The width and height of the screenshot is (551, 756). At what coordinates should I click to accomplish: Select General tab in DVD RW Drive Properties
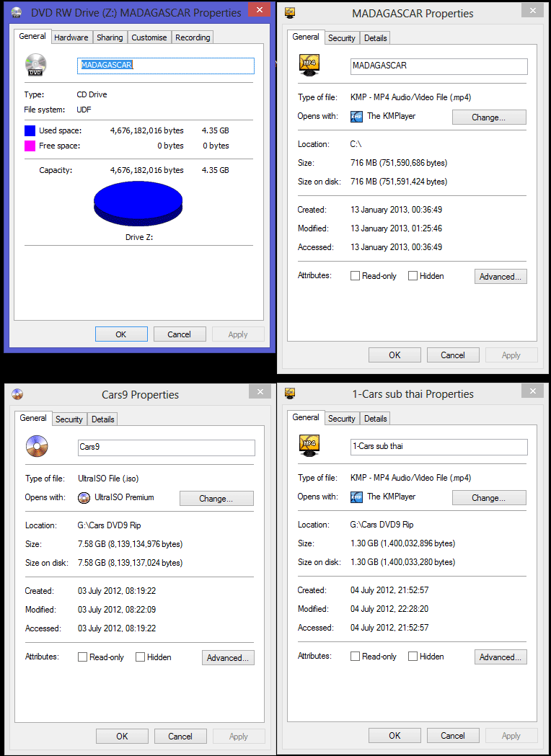coord(32,36)
